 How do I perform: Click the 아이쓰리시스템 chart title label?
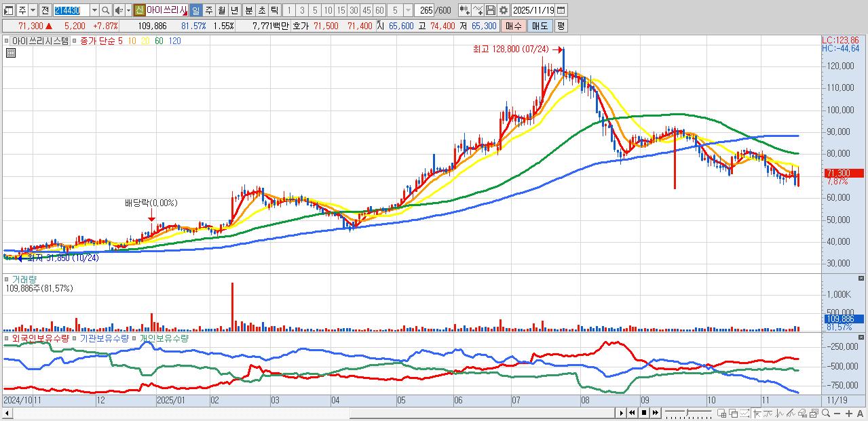click(40, 41)
